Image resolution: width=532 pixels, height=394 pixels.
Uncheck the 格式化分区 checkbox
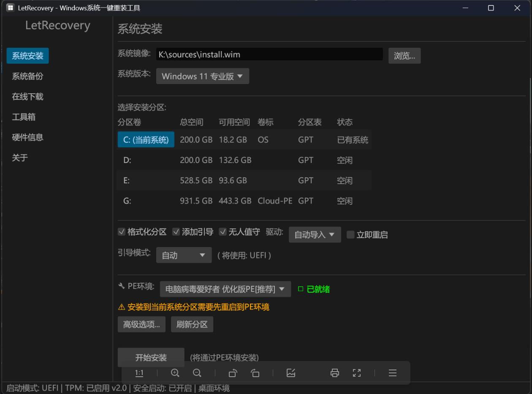tap(122, 232)
